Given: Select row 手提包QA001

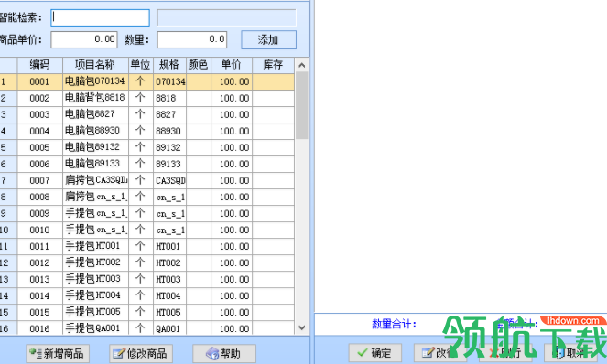Looking at the screenshot, I should (147, 328).
